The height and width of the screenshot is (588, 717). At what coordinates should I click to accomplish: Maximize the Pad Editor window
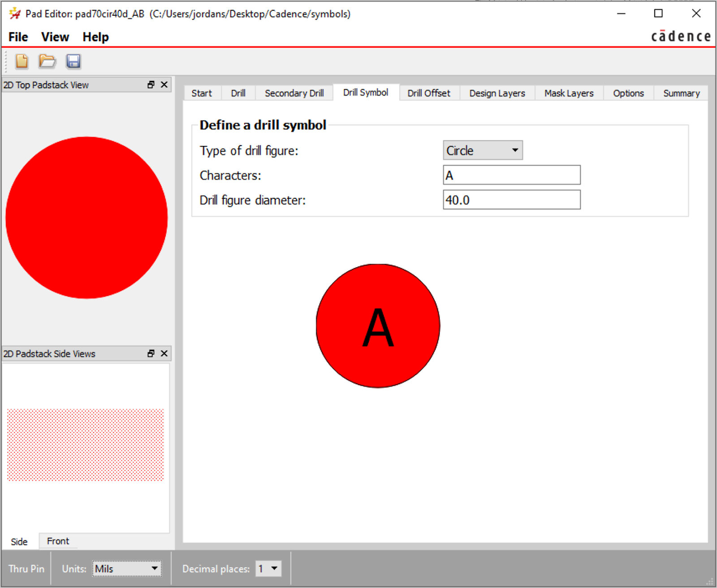(x=658, y=13)
